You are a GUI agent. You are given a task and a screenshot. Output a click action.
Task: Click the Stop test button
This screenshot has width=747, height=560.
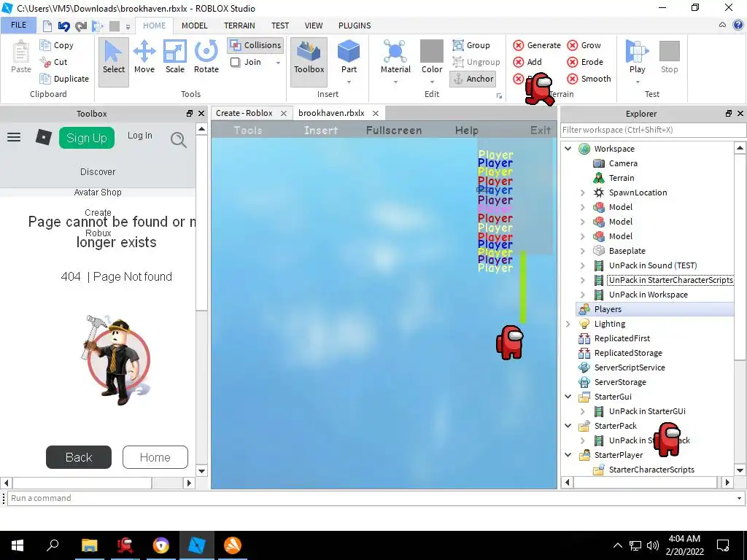[x=670, y=57]
